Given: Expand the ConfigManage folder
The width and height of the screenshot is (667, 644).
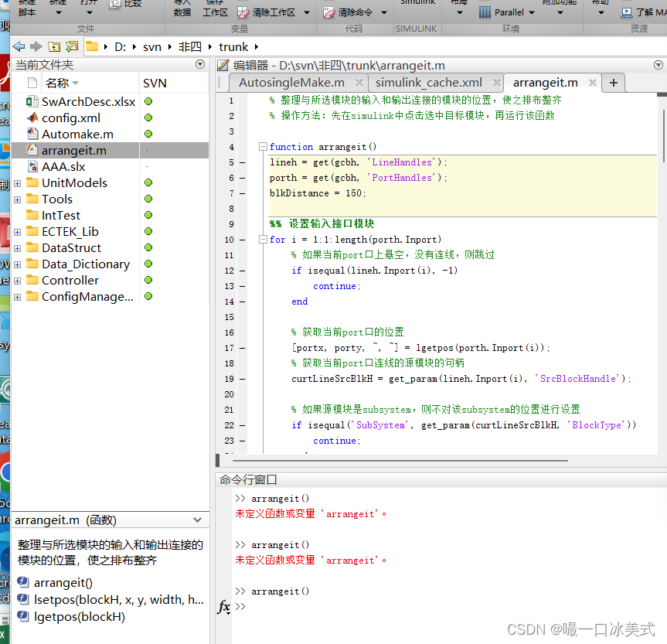Looking at the screenshot, I should [18, 297].
